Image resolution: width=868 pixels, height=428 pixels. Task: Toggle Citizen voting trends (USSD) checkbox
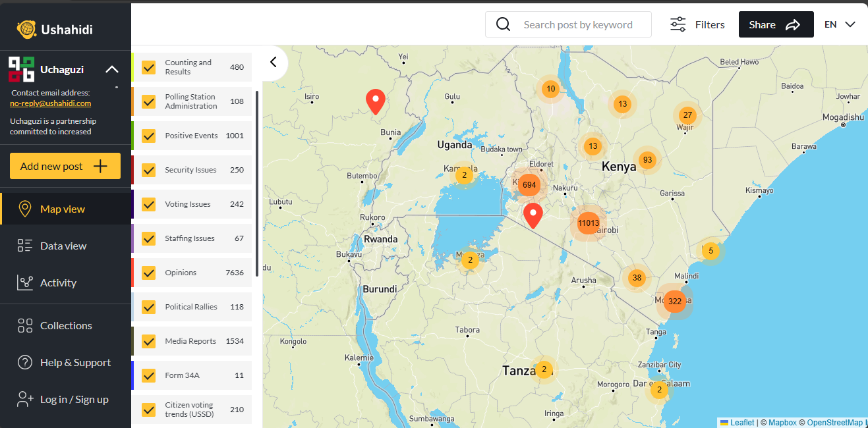[149, 410]
